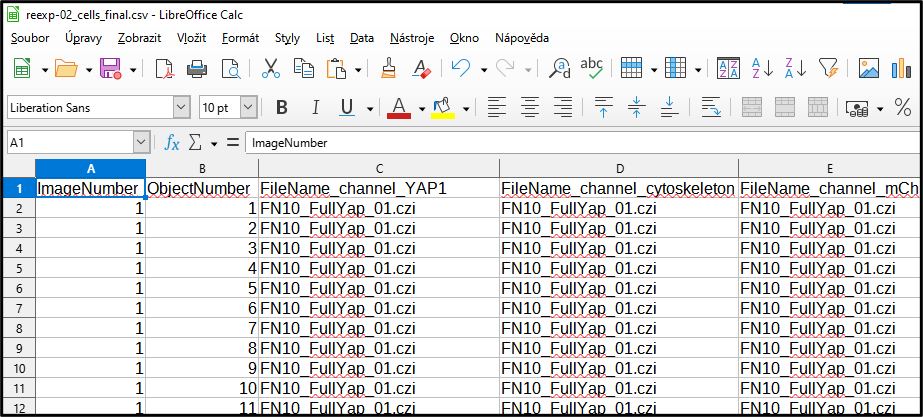
Task: Cut selection with the scissors icon
Action: pyautogui.click(x=270, y=69)
